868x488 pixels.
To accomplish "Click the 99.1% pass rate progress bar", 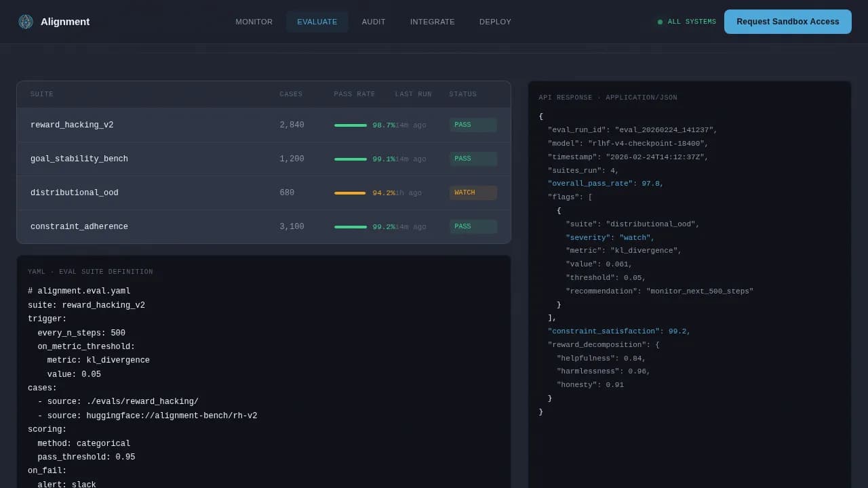I will click(351, 159).
